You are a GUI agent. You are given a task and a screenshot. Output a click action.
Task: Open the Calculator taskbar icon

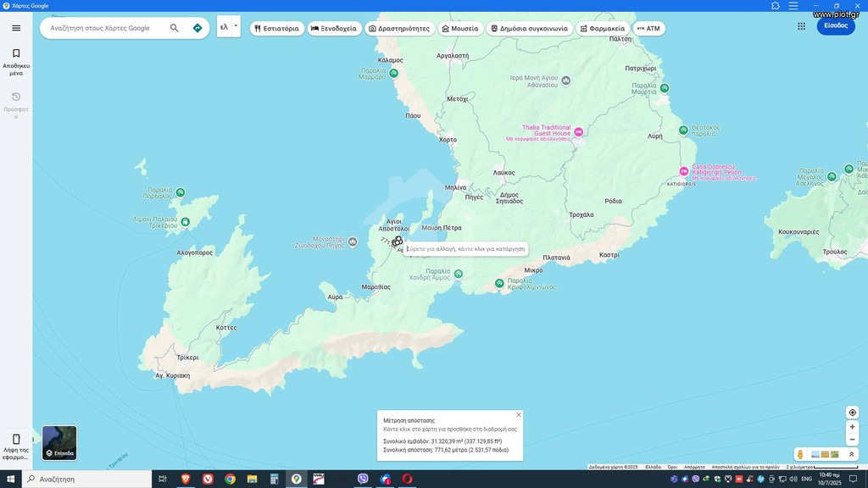coord(274,480)
